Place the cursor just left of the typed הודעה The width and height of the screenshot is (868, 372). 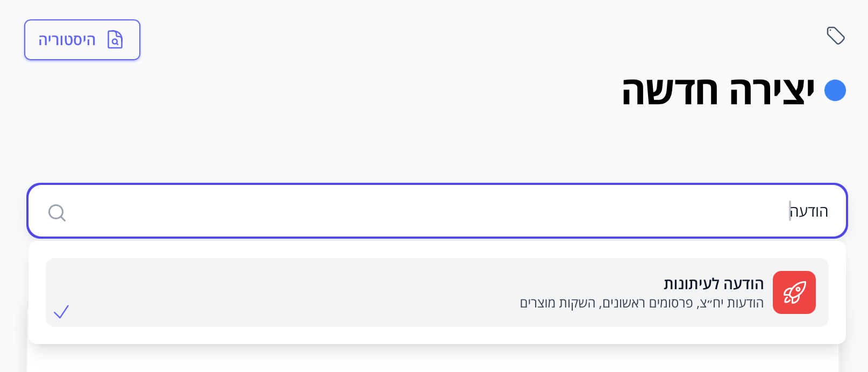tap(788, 211)
